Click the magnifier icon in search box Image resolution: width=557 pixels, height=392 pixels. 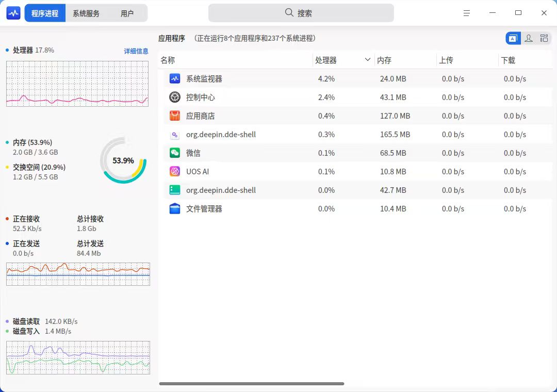pyautogui.click(x=289, y=13)
